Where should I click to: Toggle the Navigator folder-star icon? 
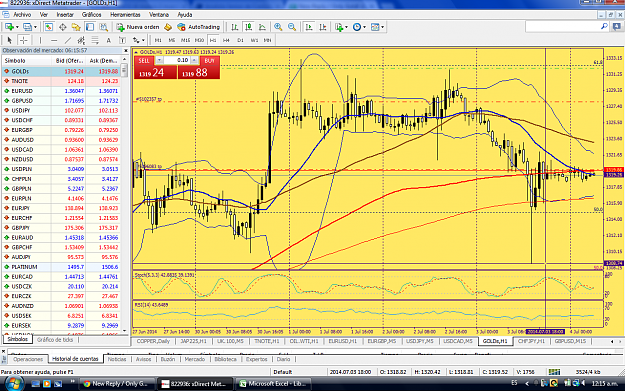pos(76,27)
